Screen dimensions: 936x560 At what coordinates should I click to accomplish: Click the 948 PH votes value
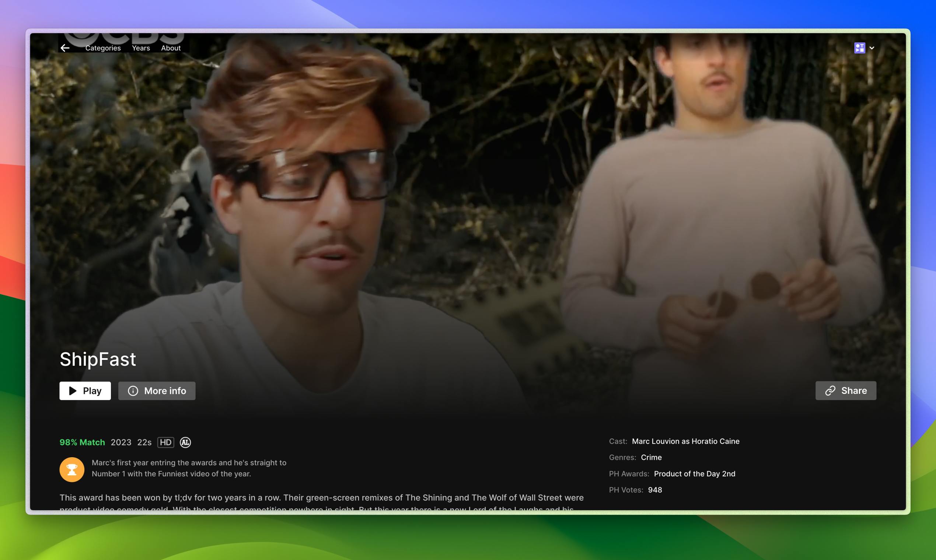point(655,490)
